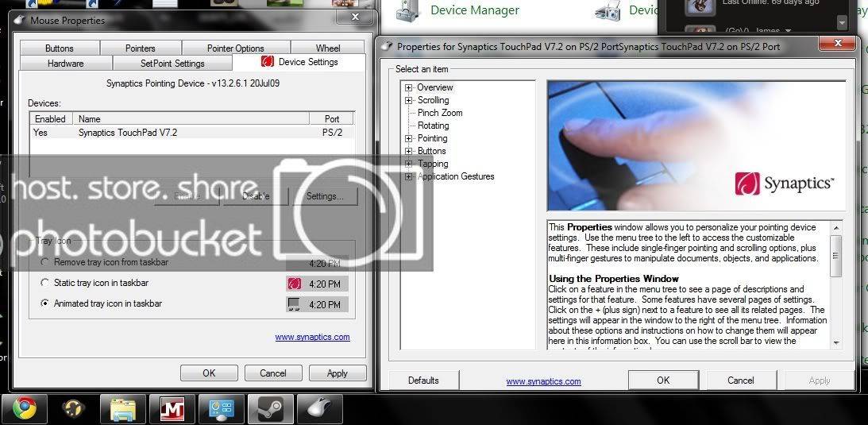This screenshot has height=425, width=868.
Task: Switch to the Buttons tab
Action: (x=60, y=48)
